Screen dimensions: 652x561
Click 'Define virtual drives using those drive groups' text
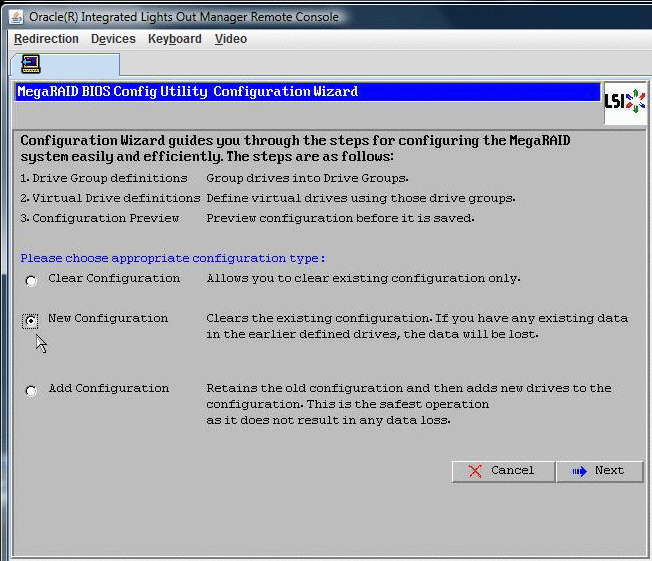click(361, 198)
